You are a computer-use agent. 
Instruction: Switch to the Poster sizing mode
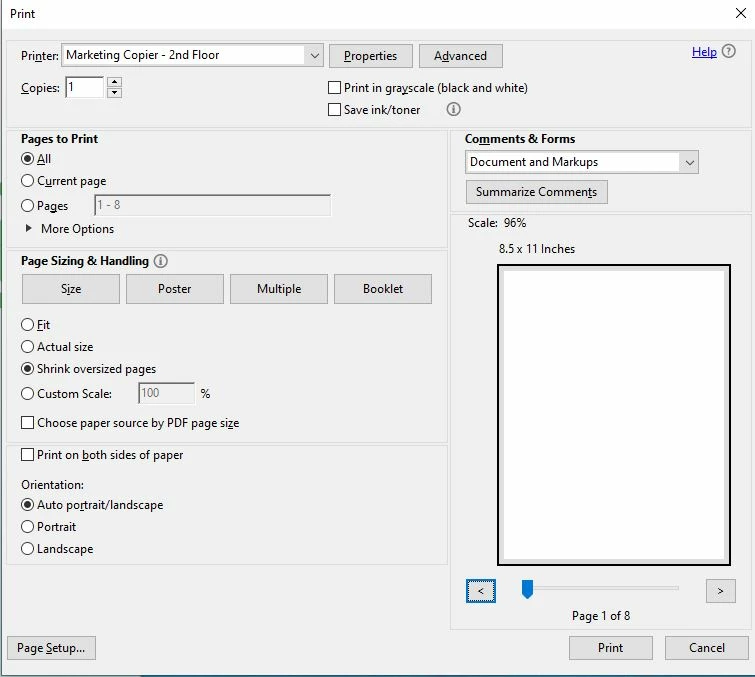pyautogui.click(x=175, y=289)
